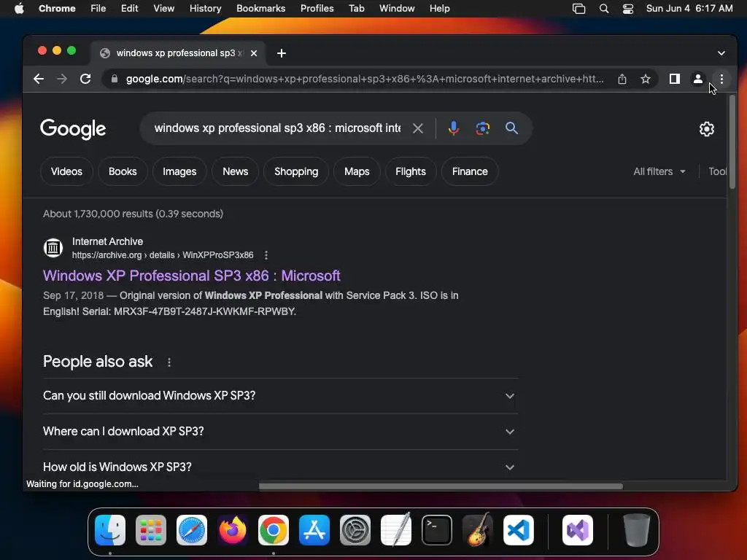Viewport: 747px width, 560px height.
Task: Open the All filters dropdown
Action: coord(659,171)
